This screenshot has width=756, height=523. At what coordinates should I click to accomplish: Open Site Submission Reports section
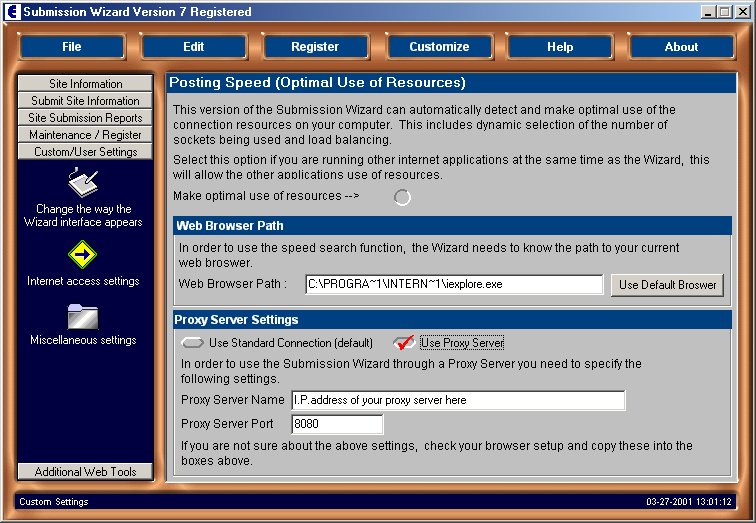click(85, 118)
